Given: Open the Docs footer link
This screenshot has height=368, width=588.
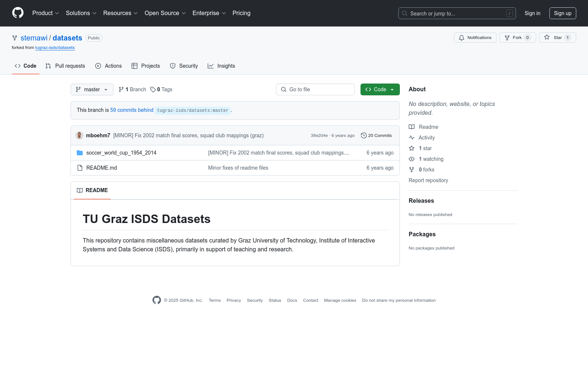Looking at the screenshot, I should pyautogui.click(x=292, y=300).
